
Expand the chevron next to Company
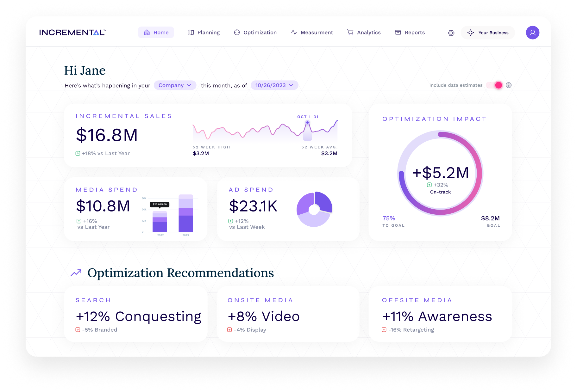click(189, 85)
